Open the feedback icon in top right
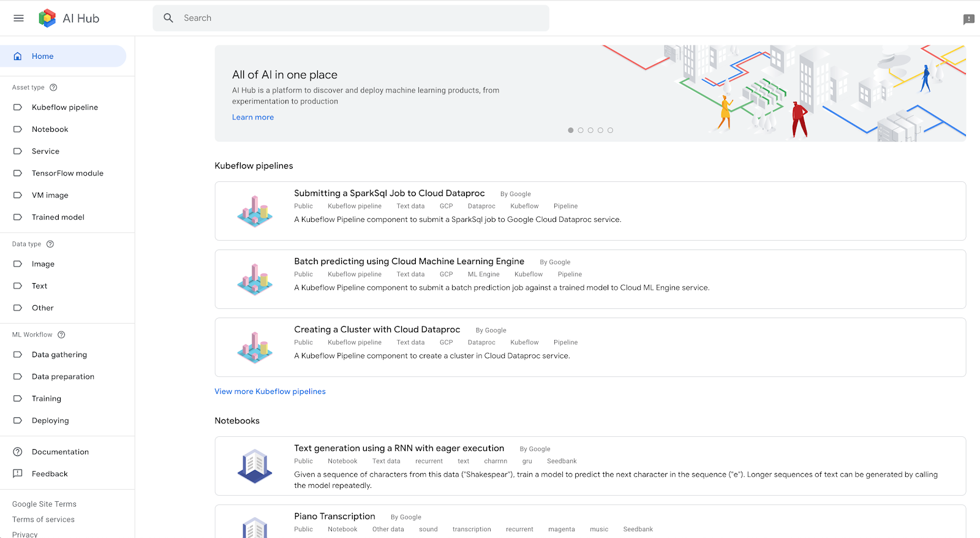This screenshot has width=980, height=538. coord(968,20)
